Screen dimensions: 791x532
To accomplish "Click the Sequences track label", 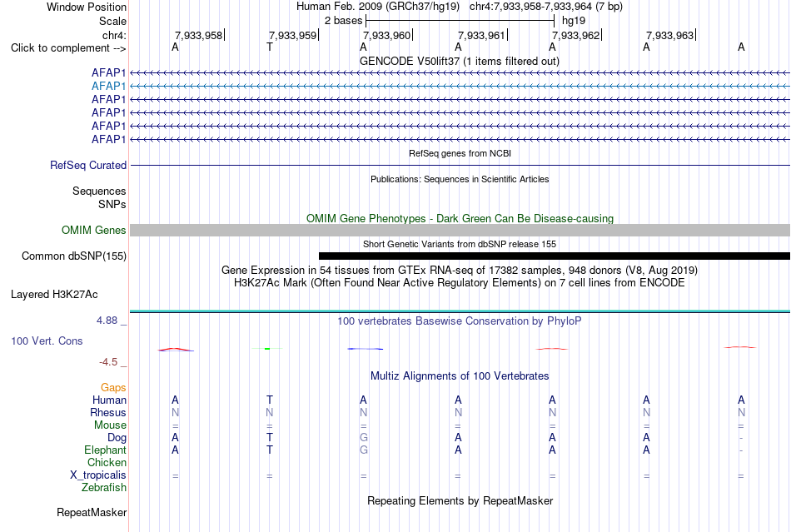I will [99, 191].
